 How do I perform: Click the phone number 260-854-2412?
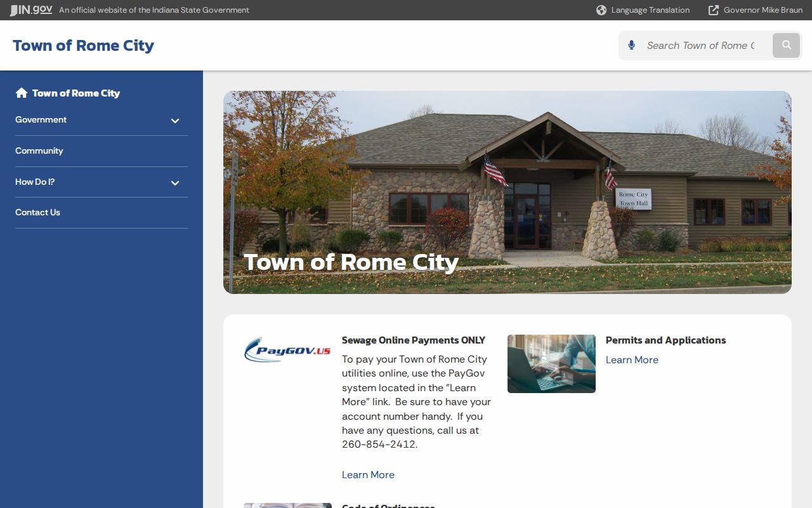[378, 444]
